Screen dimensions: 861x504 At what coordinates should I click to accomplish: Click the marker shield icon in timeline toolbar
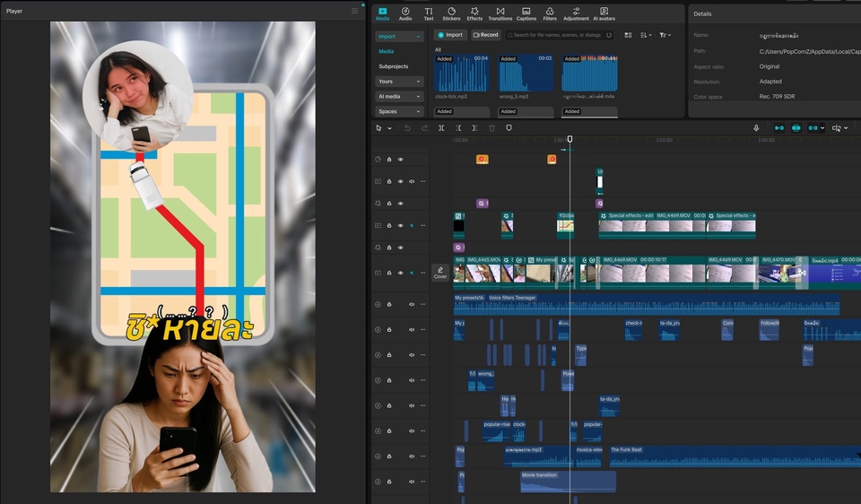tap(509, 128)
